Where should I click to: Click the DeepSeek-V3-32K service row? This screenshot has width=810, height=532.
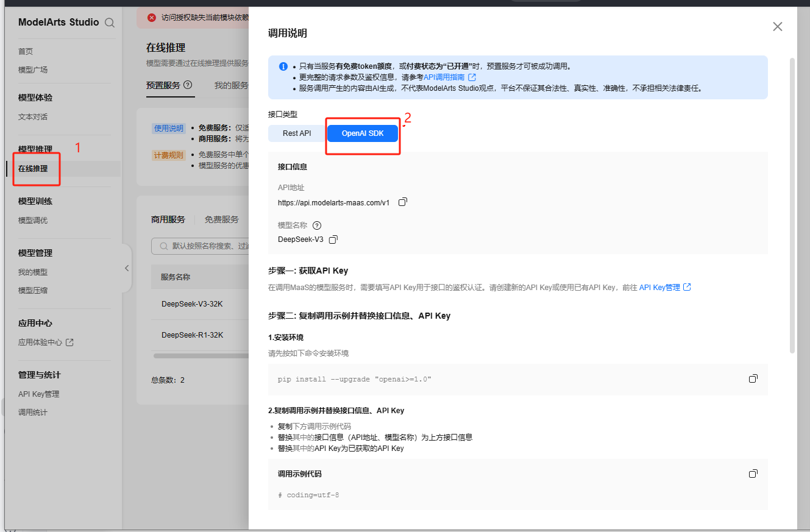pos(200,303)
